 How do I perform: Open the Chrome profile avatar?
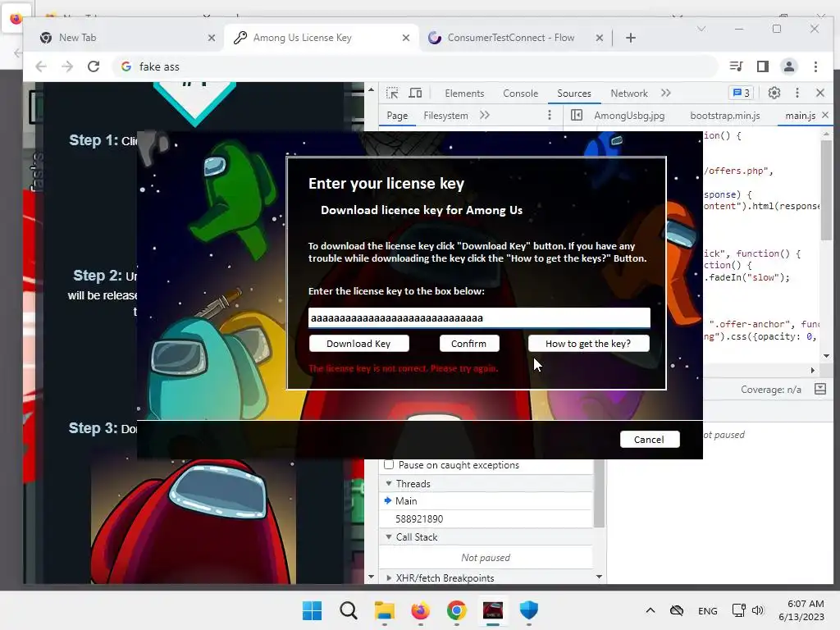click(788, 66)
